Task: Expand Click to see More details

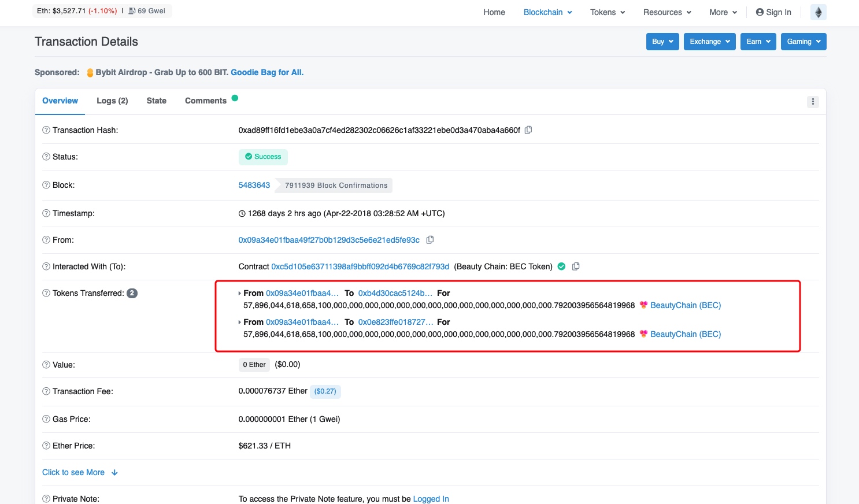Action: coord(80,472)
